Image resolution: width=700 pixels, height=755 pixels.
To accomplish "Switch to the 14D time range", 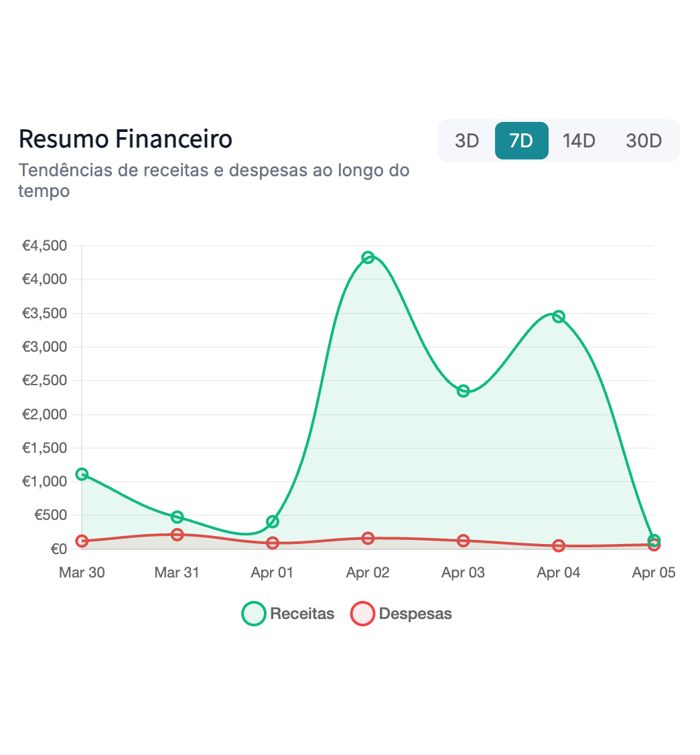I will (579, 141).
